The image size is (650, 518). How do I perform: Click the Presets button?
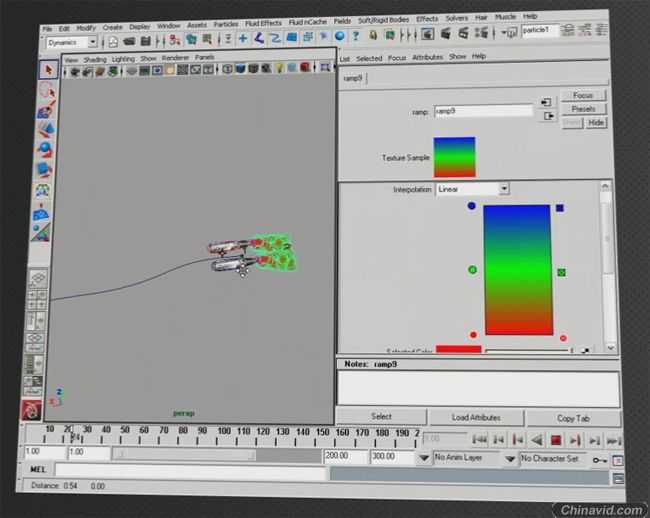click(583, 109)
